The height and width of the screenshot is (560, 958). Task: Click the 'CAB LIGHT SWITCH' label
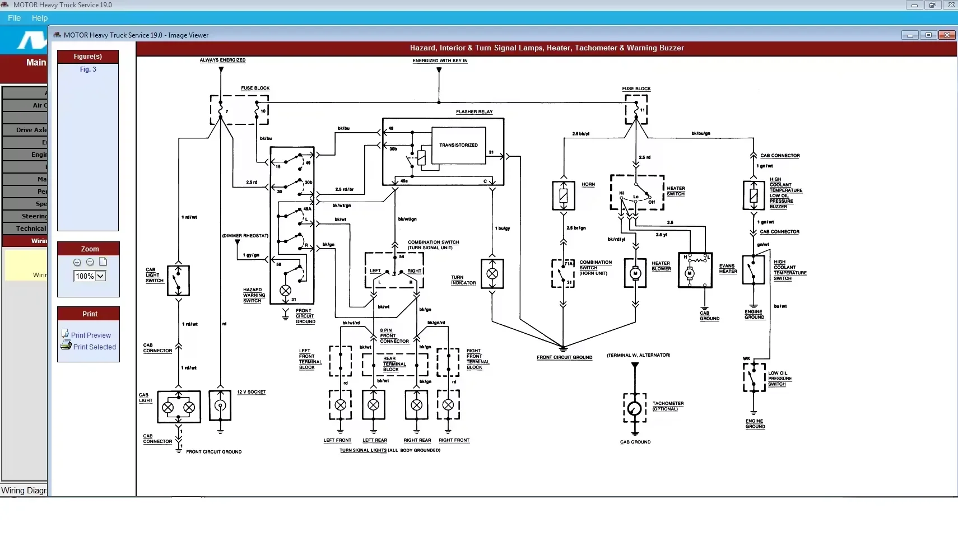[155, 275]
